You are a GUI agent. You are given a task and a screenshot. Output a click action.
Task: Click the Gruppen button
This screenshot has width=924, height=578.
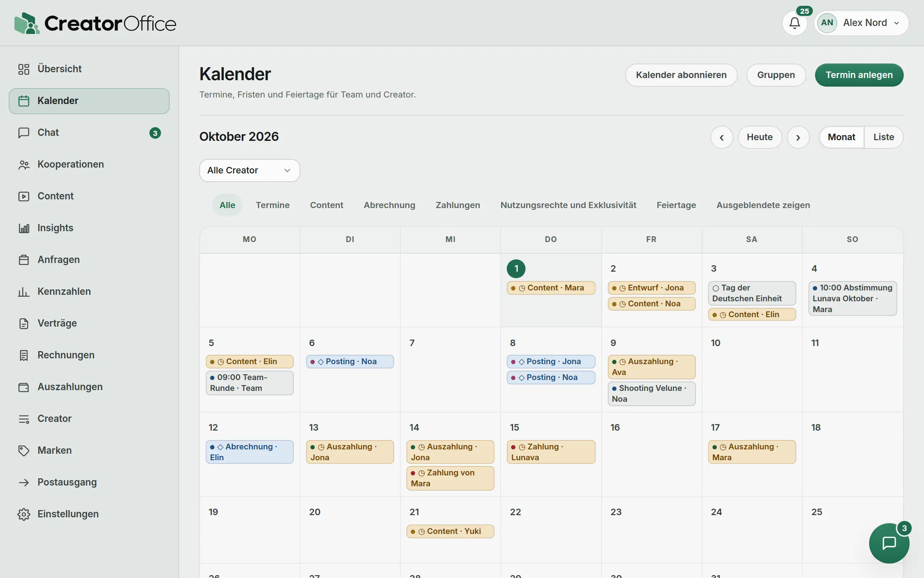(776, 75)
